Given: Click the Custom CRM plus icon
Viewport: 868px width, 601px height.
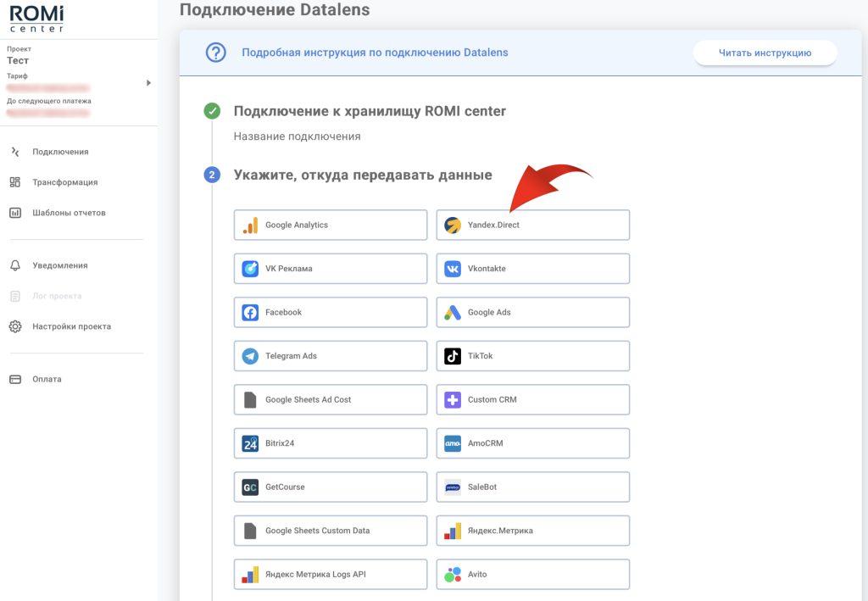Looking at the screenshot, I should click(x=453, y=400).
